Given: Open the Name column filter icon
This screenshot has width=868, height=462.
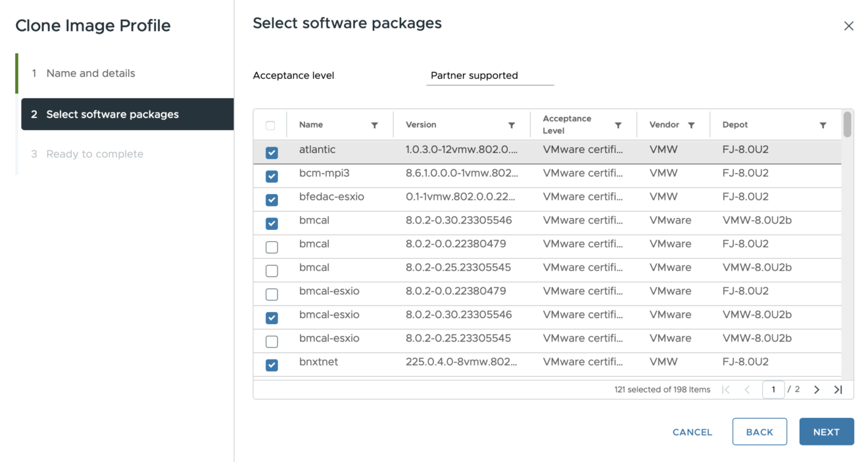Looking at the screenshot, I should (374, 125).
